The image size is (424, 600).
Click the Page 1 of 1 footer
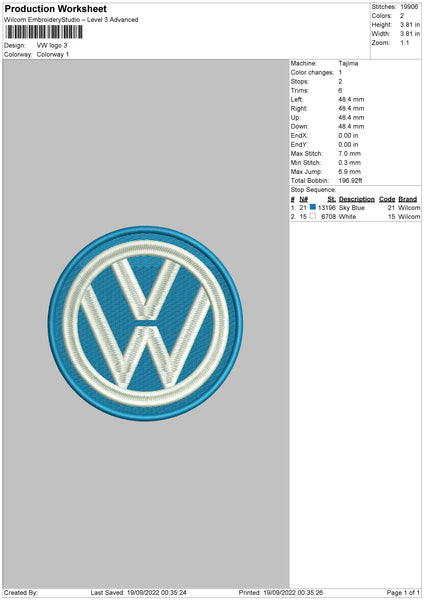403,593
